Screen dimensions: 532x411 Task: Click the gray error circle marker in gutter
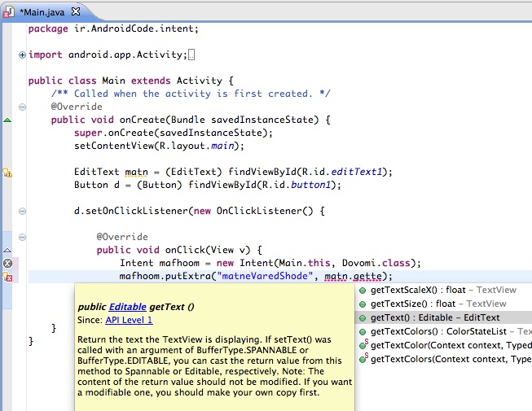tap(7, 264)
